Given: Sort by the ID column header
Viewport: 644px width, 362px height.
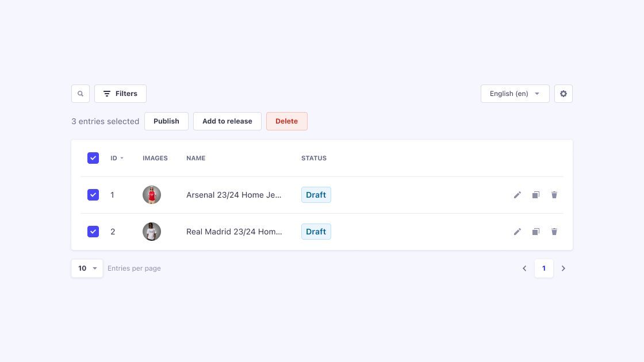Looking at the screenshot, I should (117, 158).
